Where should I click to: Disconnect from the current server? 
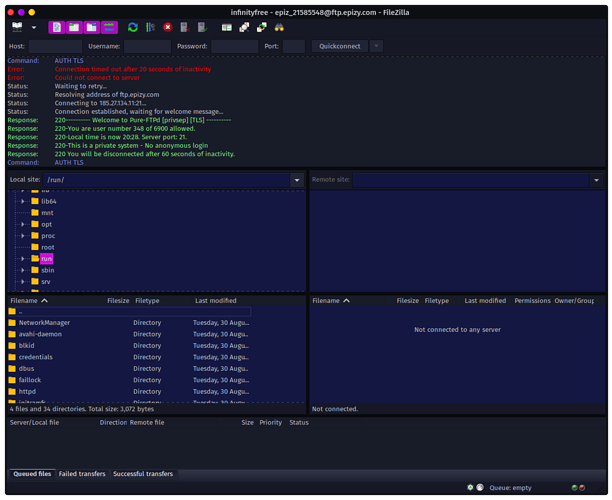185,27
